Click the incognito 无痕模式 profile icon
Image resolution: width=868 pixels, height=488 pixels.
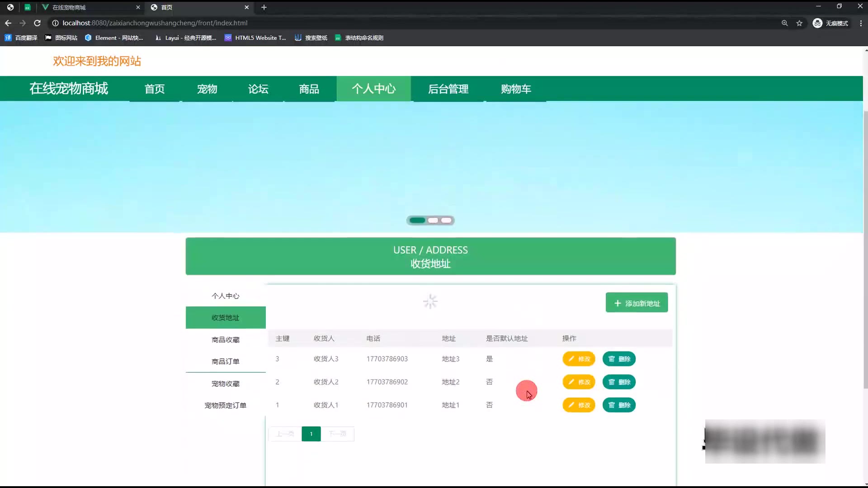point(817,23)
